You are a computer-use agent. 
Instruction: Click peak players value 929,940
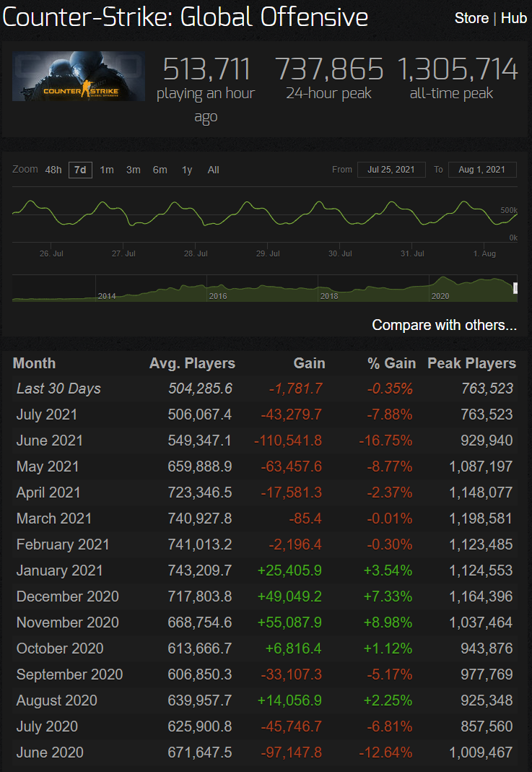click(x=487, y=441)
